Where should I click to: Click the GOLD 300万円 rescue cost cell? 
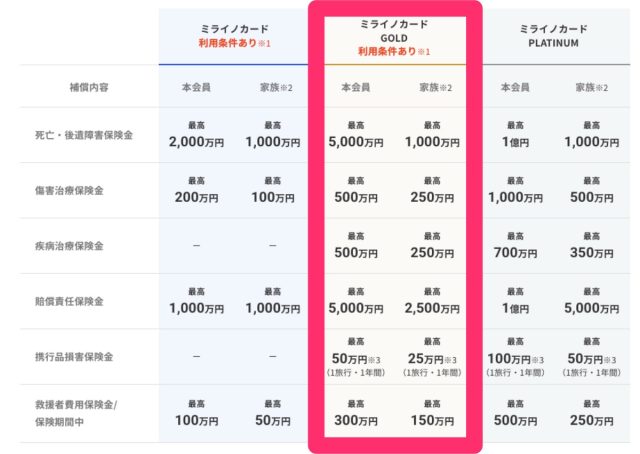[x=356, y=411]
